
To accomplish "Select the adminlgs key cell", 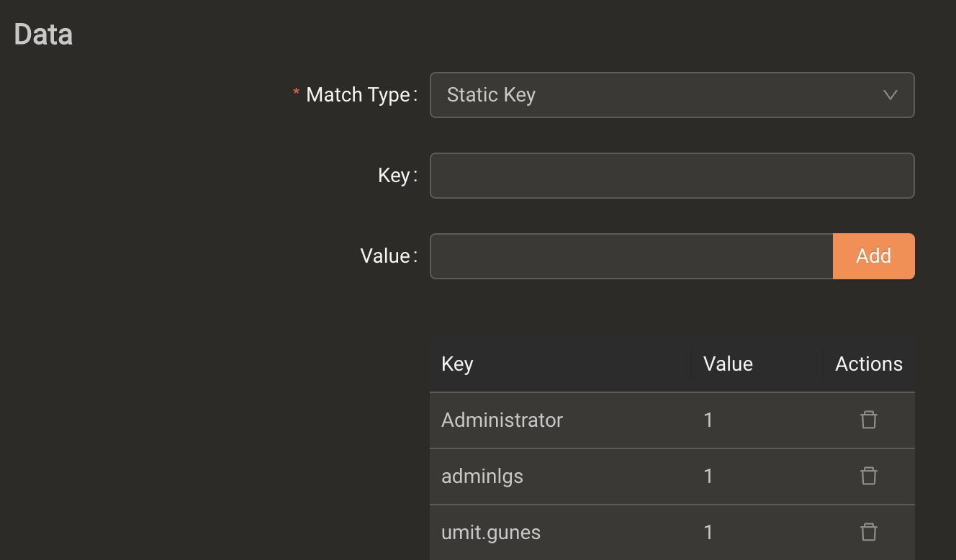I will coord(561,477).
